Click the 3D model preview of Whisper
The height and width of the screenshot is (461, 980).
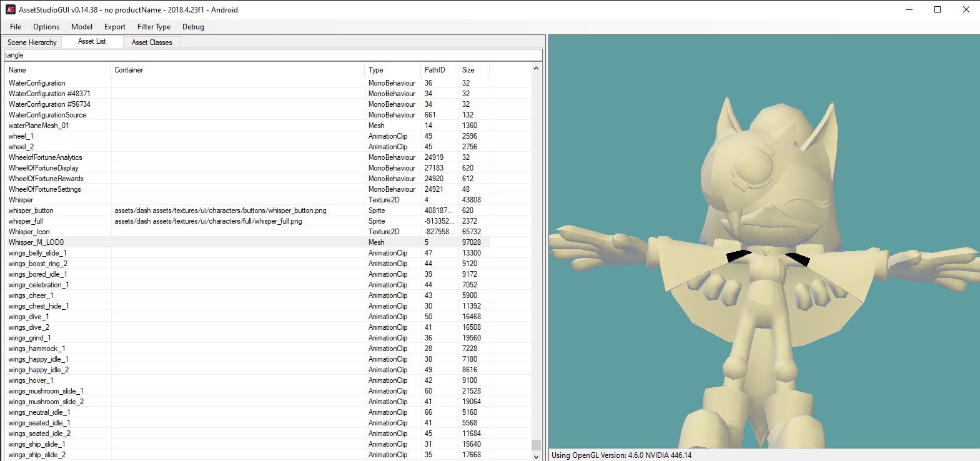(764, 241)
